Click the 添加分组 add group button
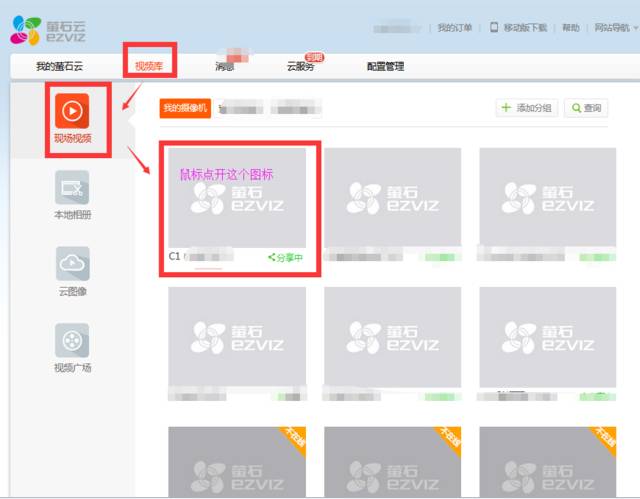The height and width of the screenshot is (499, 640). click(526, 108)
